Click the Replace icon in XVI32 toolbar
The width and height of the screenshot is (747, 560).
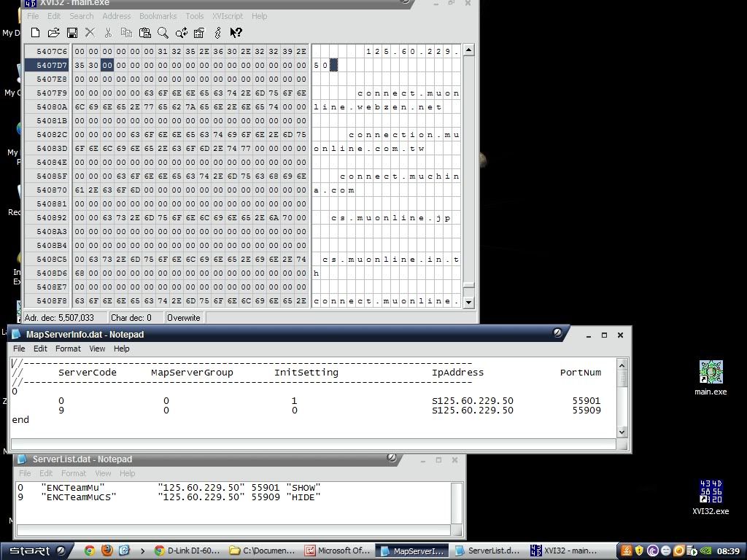(181, 32)
